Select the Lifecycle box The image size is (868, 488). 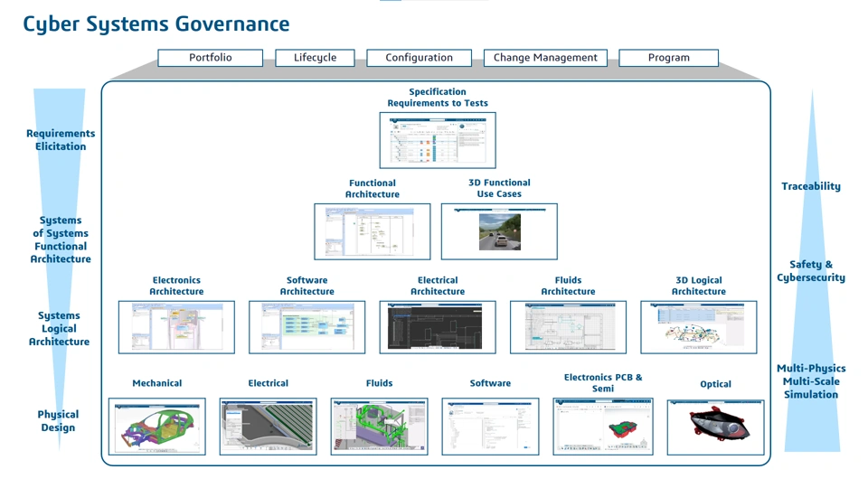coord(315,58)
